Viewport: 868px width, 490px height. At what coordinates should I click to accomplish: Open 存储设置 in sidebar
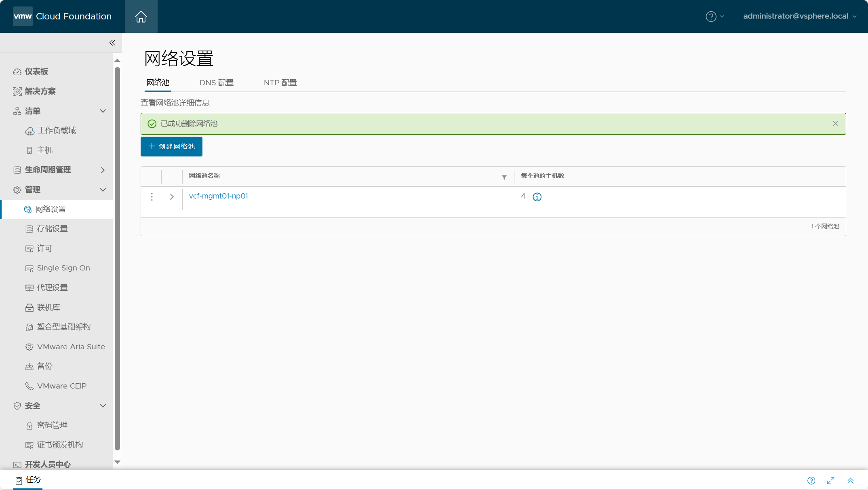coord(52,229)
